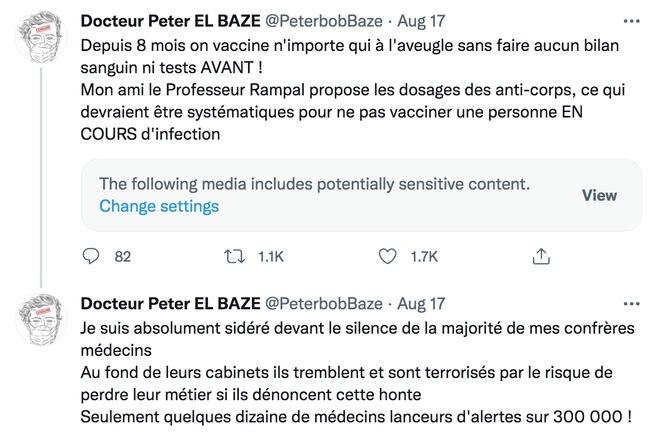
Task: Click the 1.7K likes count
Action: click(424, 256)
